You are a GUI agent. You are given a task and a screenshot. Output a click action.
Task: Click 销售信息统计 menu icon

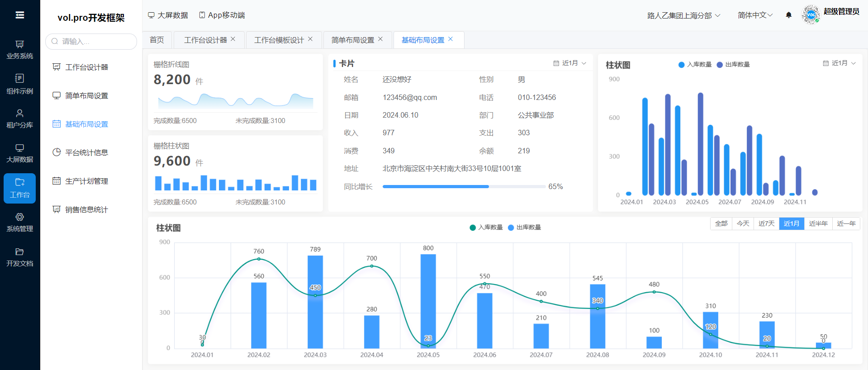[x=57, y=209]
